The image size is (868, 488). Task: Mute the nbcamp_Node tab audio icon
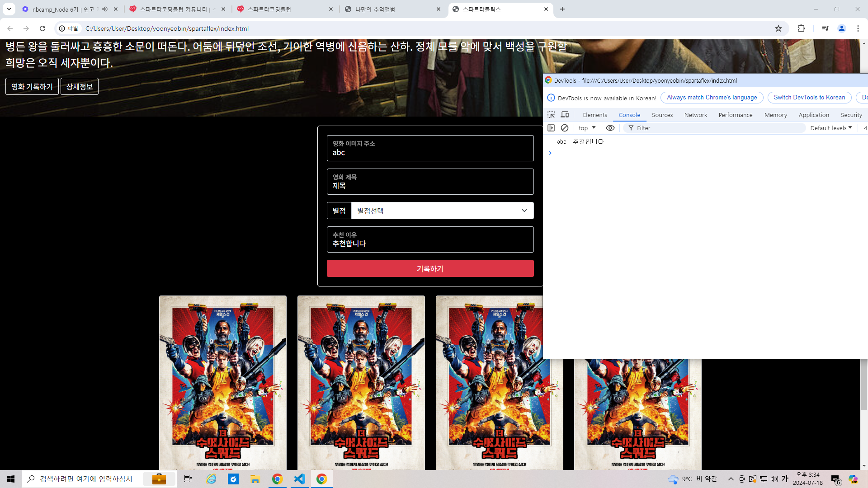pos(105,9)
